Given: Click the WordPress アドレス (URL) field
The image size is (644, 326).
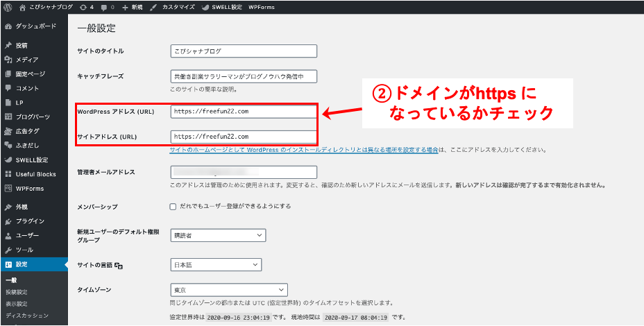Looking at the screenshot, I should (x=244, y=111).
